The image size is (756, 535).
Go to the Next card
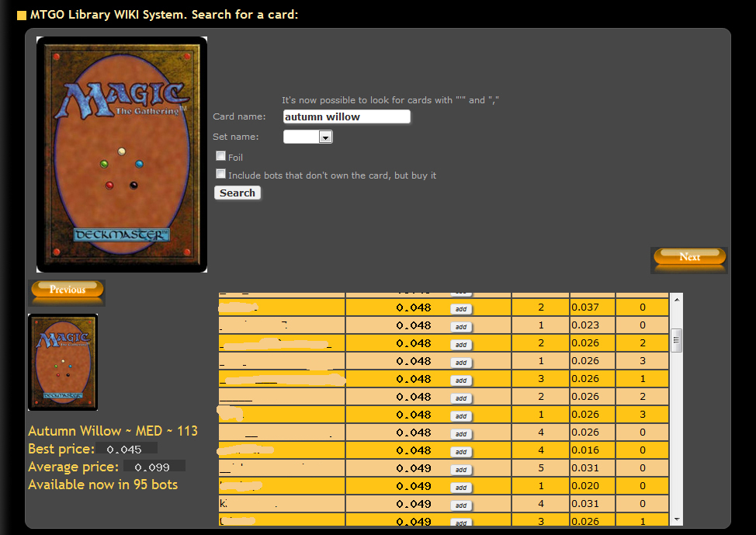pyautogui.click(x=689, y=257)
